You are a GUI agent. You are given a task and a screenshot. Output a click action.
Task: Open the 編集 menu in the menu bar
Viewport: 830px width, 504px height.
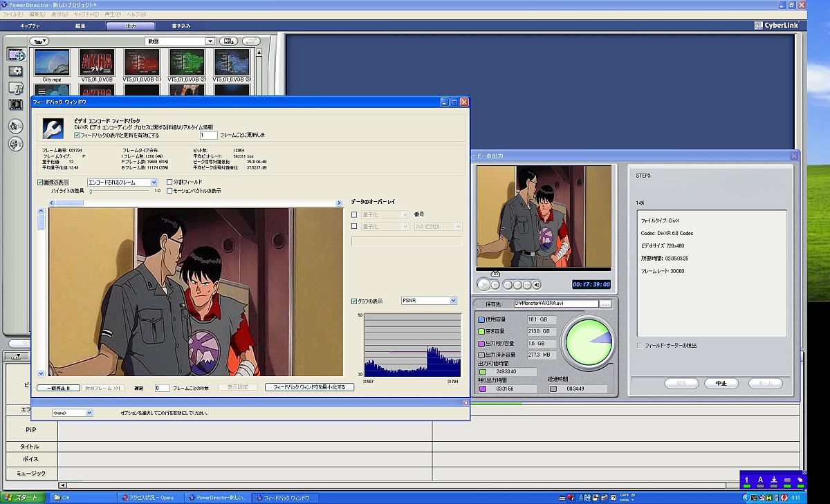[x=37, y=14]
